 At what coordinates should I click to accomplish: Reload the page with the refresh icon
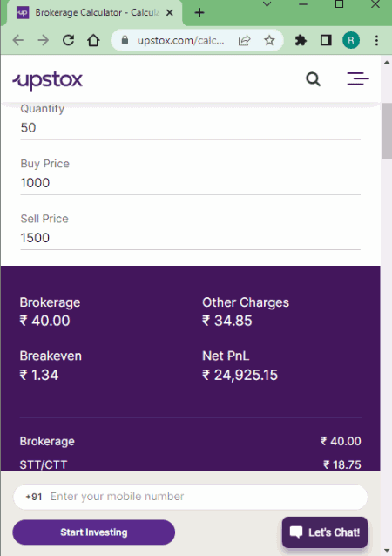[69, 40]
